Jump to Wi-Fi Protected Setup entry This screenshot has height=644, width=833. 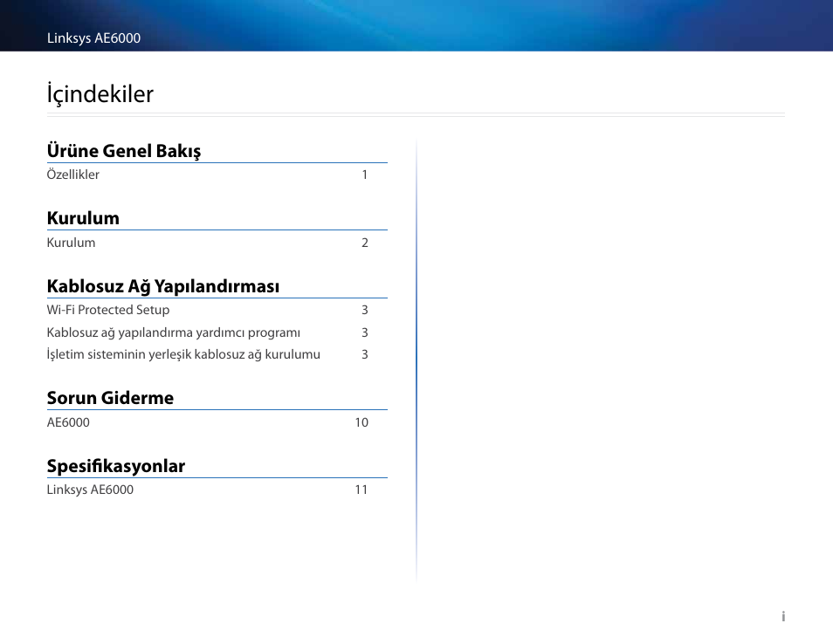click(x=108, y=310)
